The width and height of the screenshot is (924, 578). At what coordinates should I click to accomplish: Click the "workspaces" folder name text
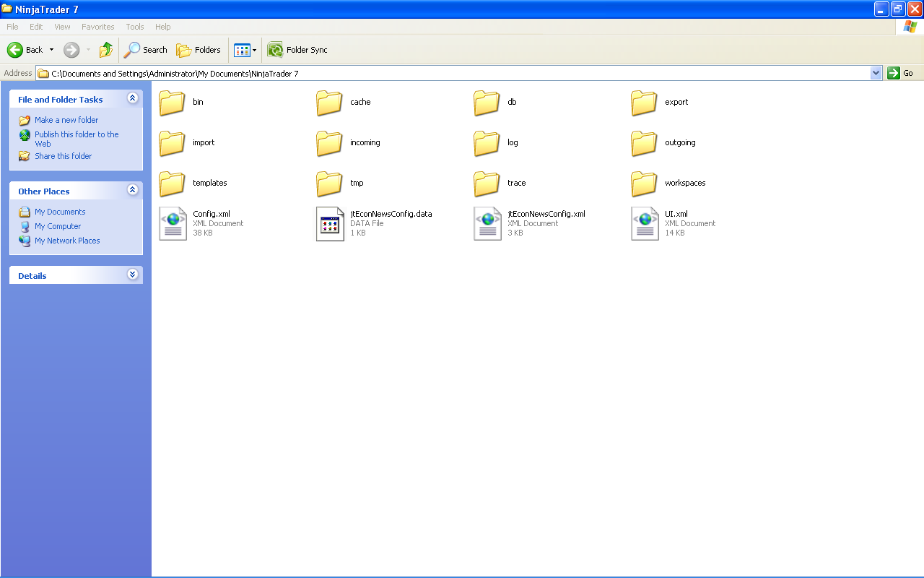pyautogui.click(x=685, y=183)
